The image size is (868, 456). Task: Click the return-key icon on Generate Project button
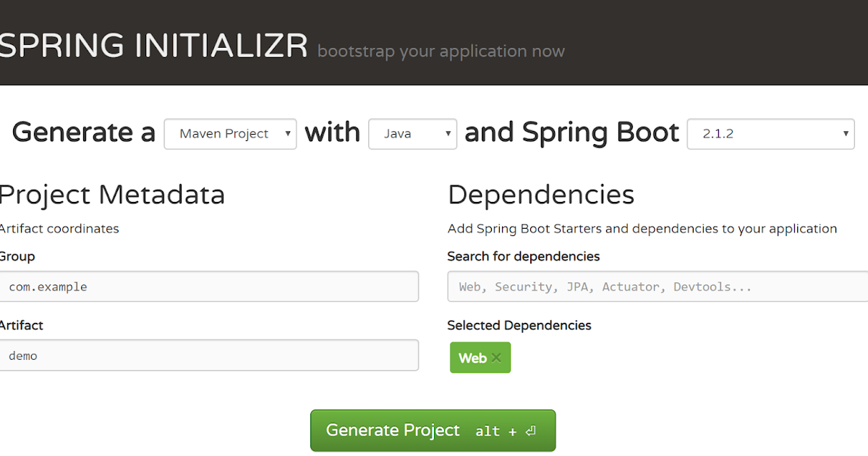531,430
